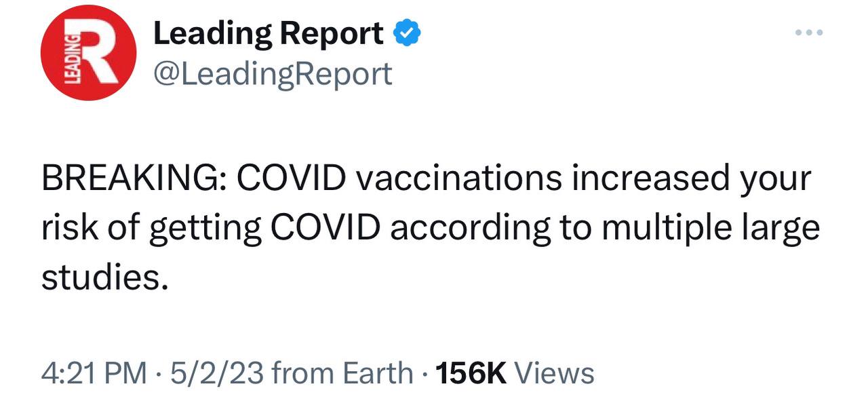868x399 pixels.
Task: Open the Leading Report profile avatar
Action: click(x=88, y=54)
